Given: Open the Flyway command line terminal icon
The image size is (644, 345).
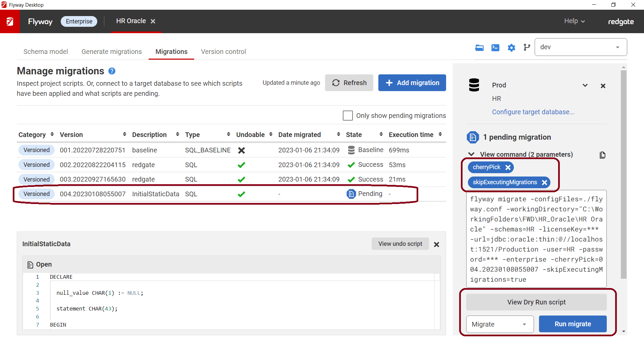Looking at the screenshot, I should point(495,48).
